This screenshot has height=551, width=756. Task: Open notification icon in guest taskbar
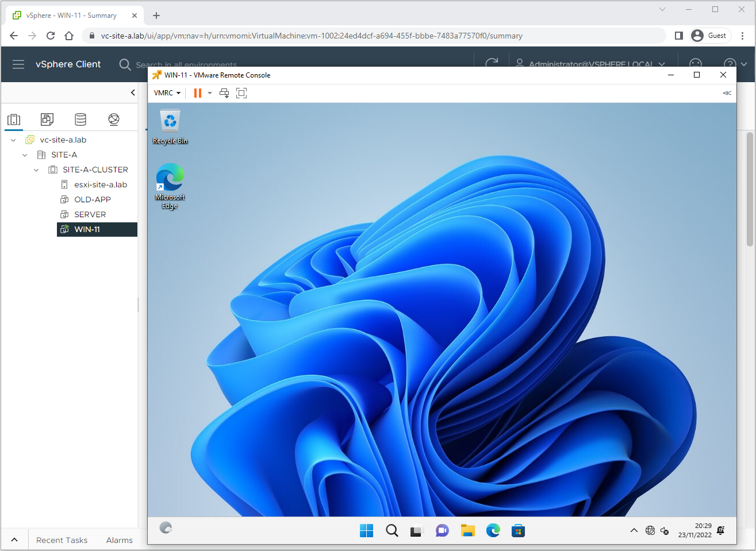[x=721, y=530]
